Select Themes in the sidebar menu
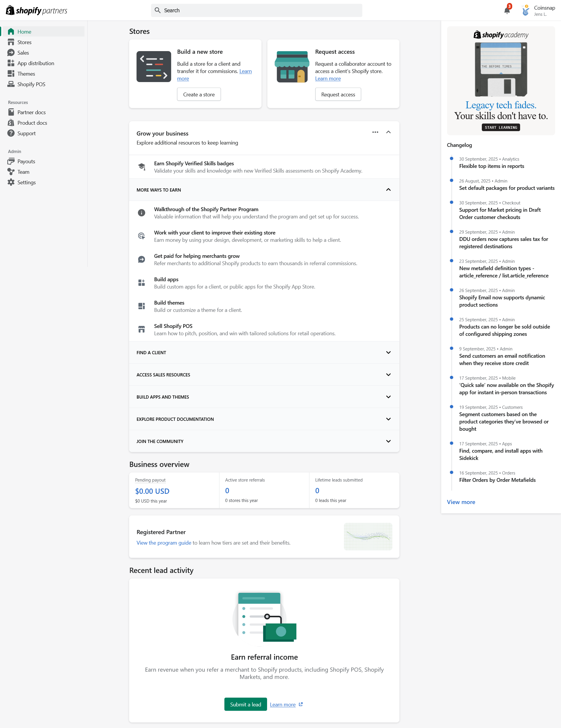 26,74
